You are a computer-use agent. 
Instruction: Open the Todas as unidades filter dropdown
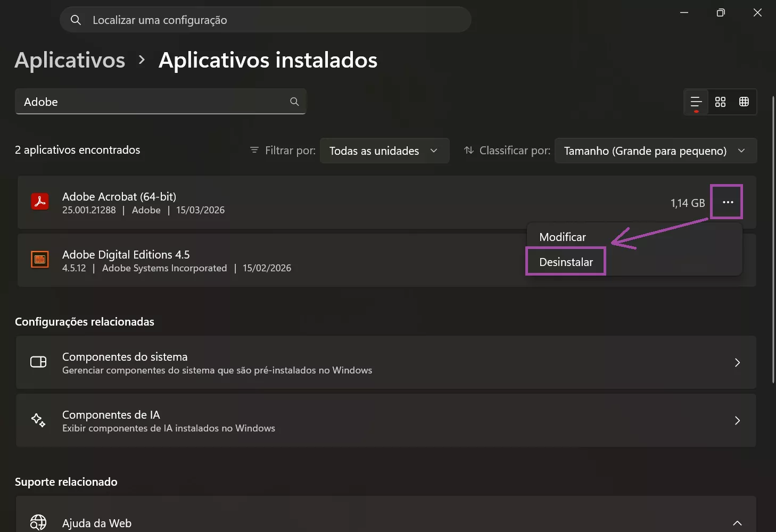coord(384,151)
